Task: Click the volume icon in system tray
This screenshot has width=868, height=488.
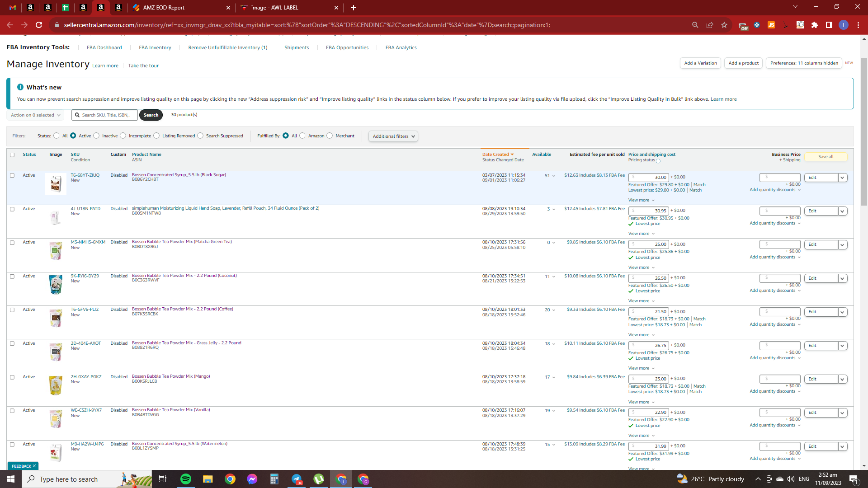Action: click(x=790, y=479)
